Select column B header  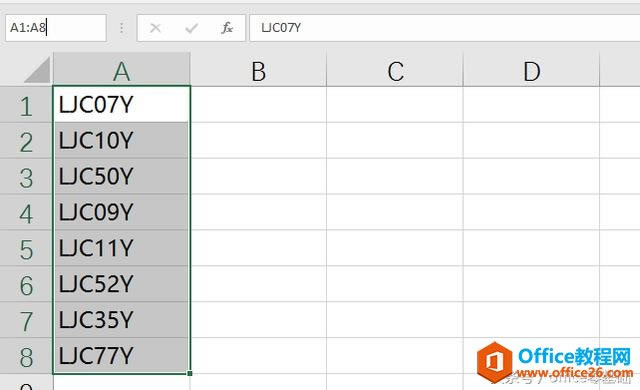[x=258, y=69]
